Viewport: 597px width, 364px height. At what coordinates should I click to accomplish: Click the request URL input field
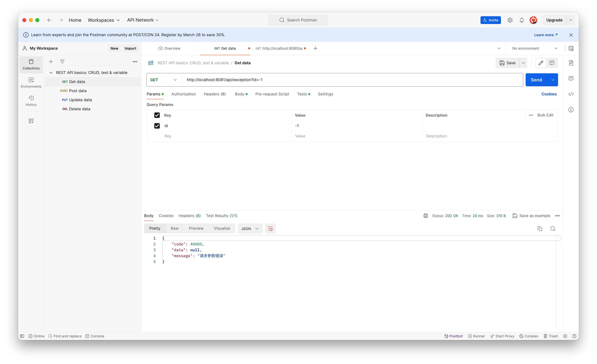(x=353, y=80)
